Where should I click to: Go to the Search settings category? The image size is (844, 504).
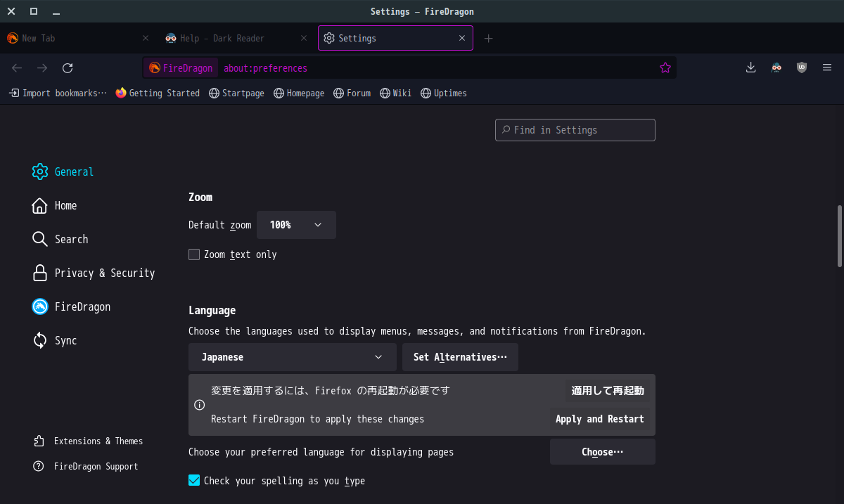[x=60, y=239]
